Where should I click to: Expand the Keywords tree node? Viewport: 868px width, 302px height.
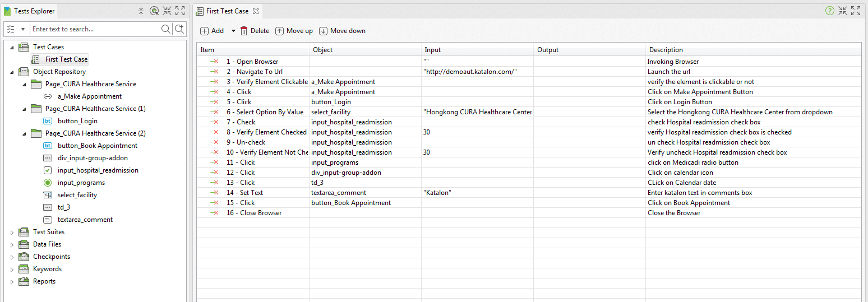coord(12,269)
